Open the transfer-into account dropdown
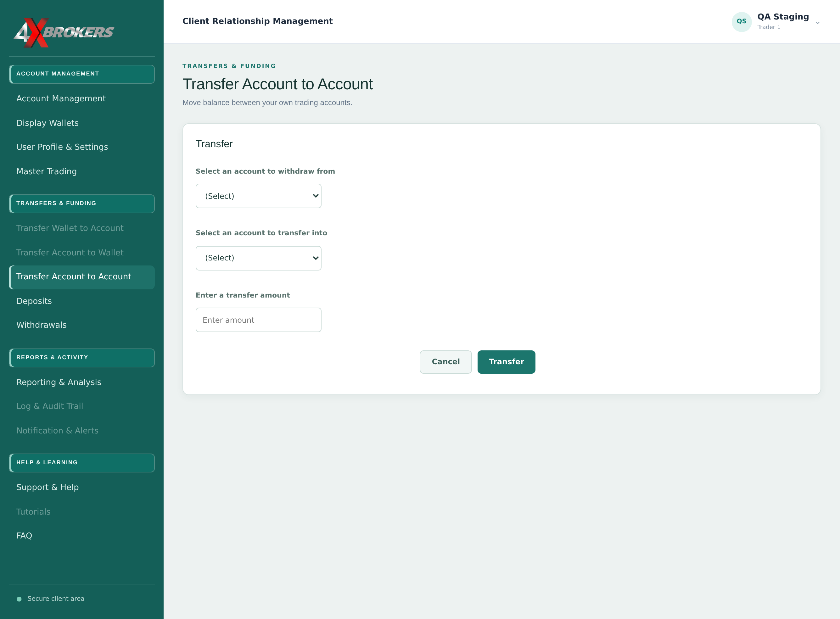Viewport: 840px width, 619px height. pyautogui.click(x=258, y=258)
